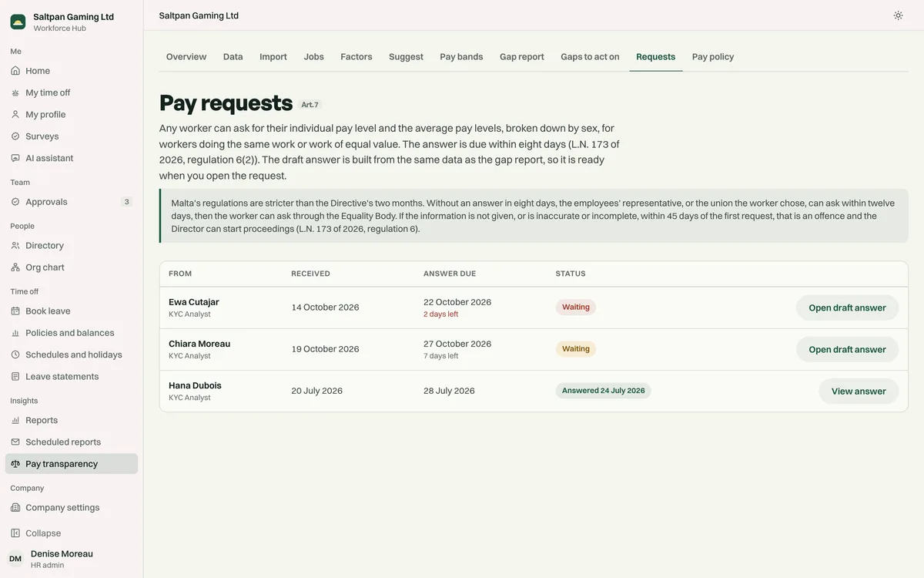
Task: Click the Book leave calendar icon
Action: click(x=15, y=311)
